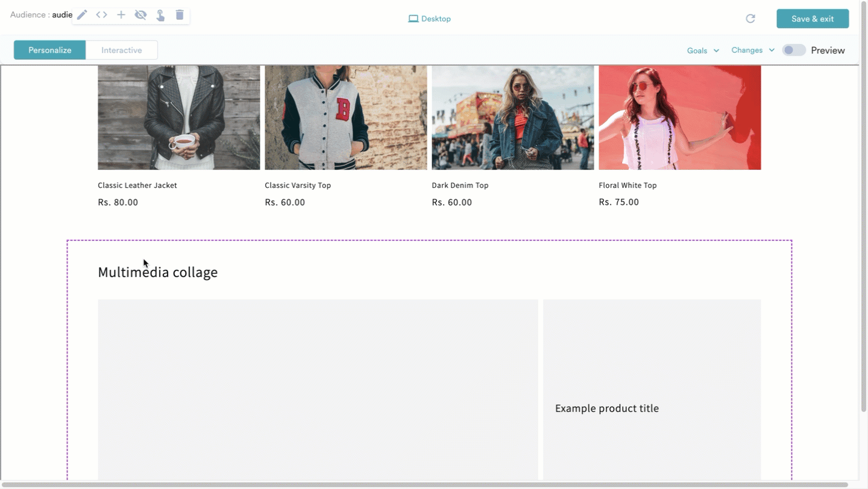Viewport: 868px width, 489px height.
Task: Switch the Preview switch off
Action: tap(794, 50)
